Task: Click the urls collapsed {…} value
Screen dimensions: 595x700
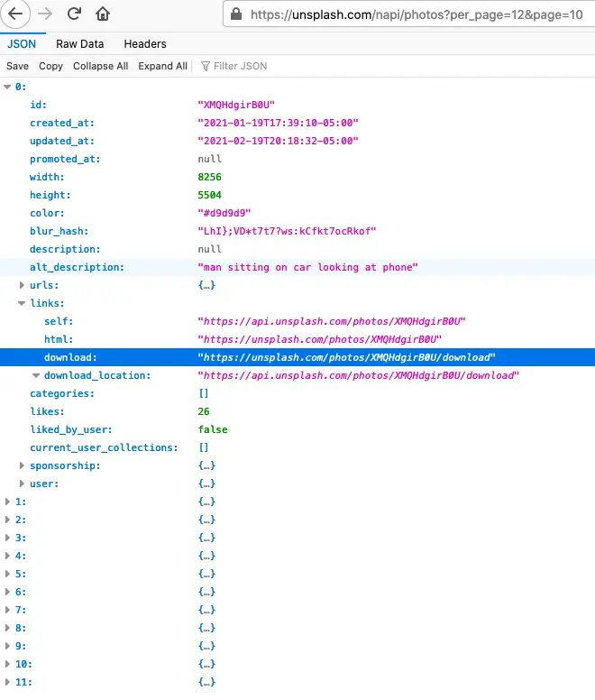Action: (206, 285)
